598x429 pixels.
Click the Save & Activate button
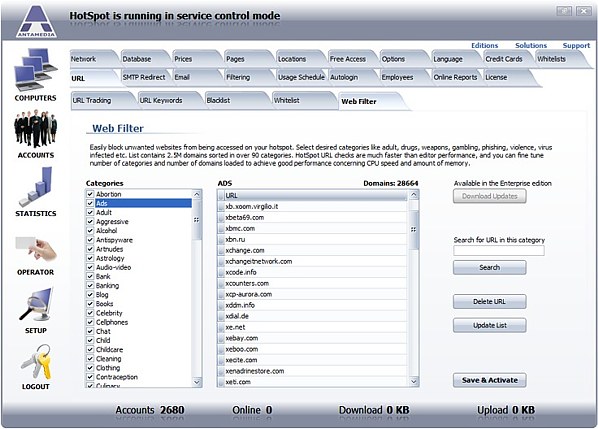click(490, 380)
